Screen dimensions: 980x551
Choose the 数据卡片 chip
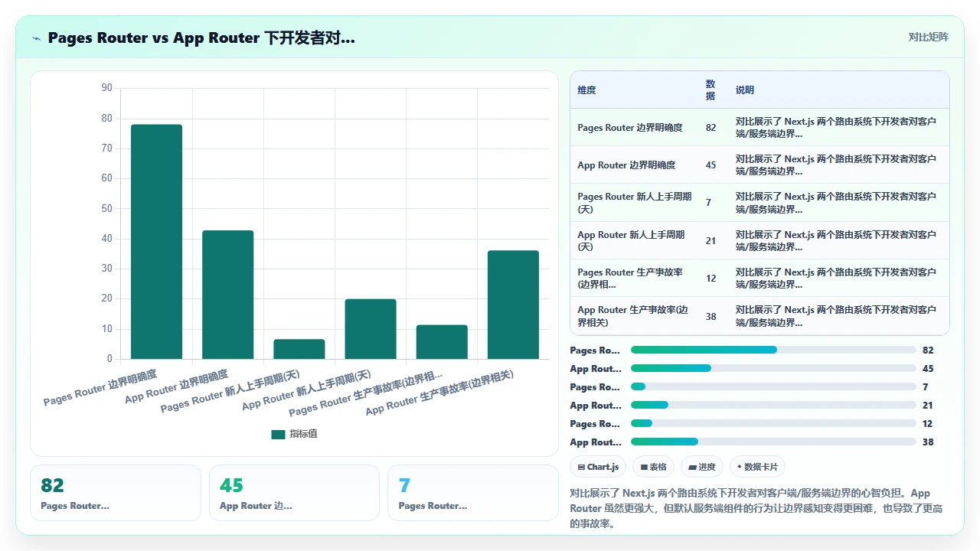[x=757, y=467]
